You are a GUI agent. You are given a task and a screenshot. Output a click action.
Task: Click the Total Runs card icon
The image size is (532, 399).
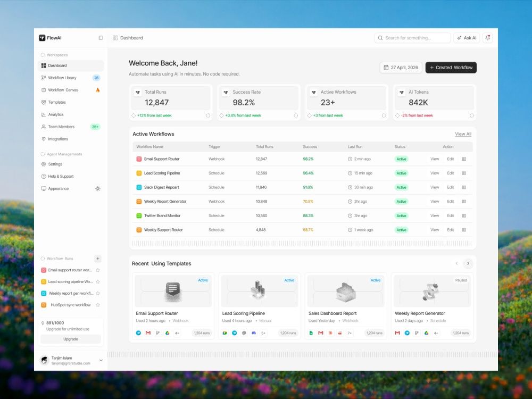pyautogui.click(x=138, y=92)
